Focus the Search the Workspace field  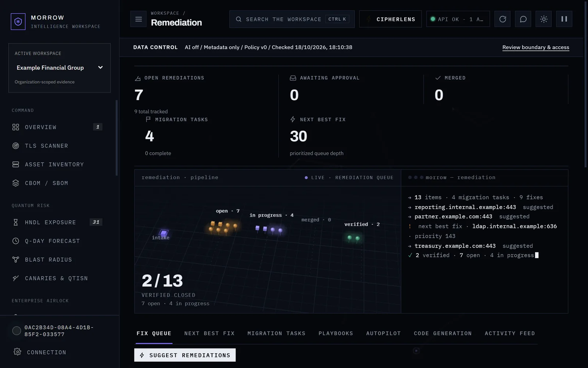(292, 19)
